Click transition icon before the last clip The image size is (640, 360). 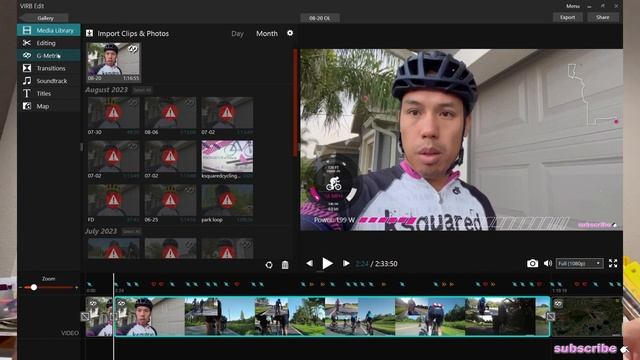click(551, 316)
